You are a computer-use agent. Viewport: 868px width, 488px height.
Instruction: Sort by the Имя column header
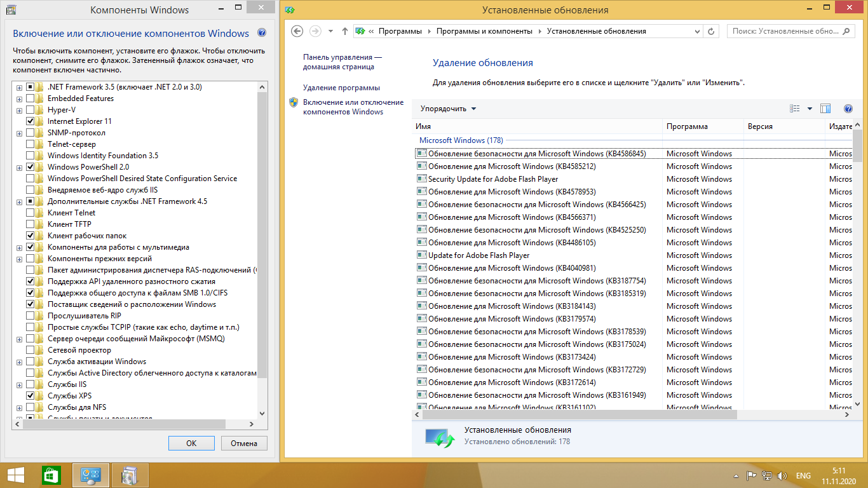(x=537, y=126)
